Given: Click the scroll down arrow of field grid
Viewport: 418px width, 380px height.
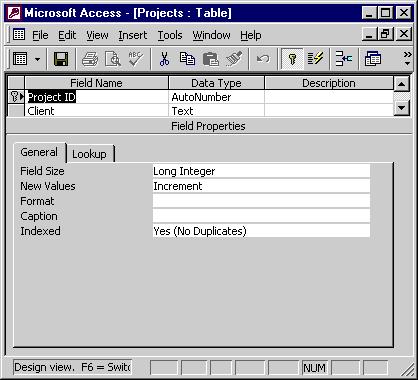Looking at the screenshot, I should pyautogui.click(x=402, y=108).
